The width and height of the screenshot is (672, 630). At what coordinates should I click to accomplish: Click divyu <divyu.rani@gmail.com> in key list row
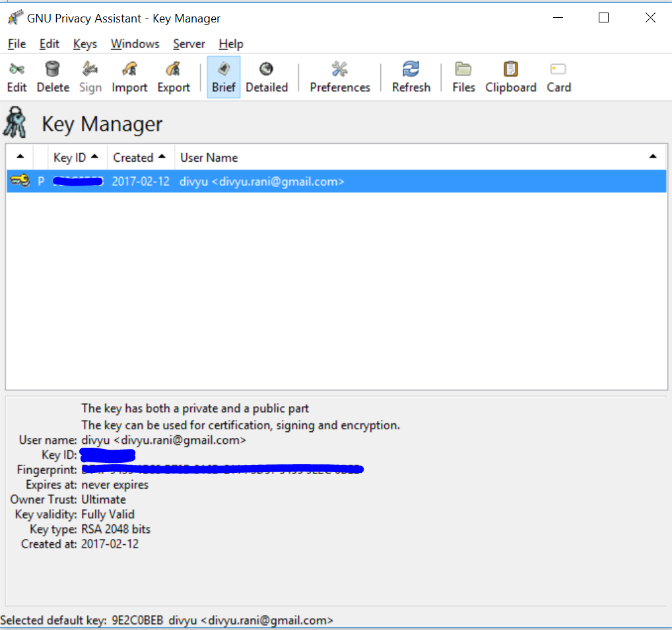[262, 182]
